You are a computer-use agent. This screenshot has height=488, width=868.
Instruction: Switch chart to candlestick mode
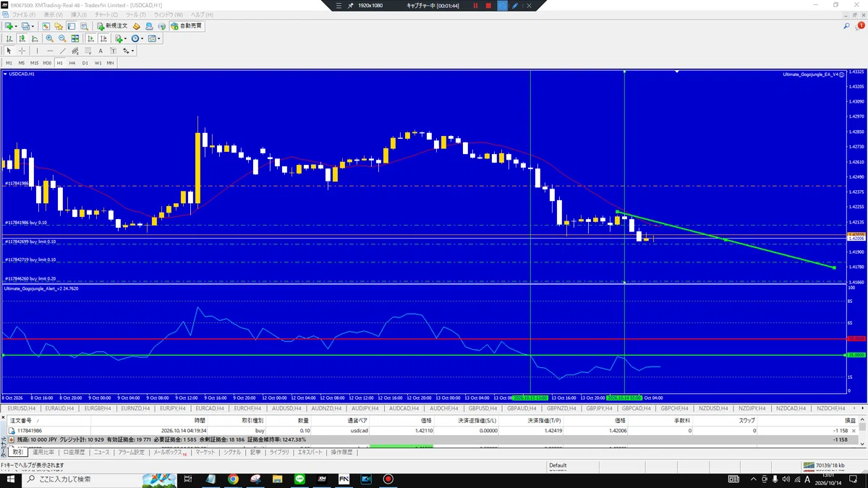(x=22, y=38)
